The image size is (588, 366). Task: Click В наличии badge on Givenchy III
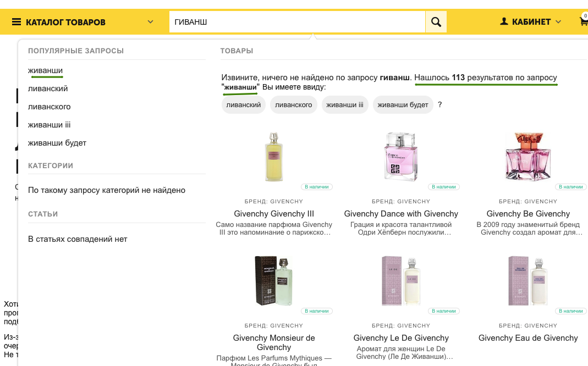(316, 187)
